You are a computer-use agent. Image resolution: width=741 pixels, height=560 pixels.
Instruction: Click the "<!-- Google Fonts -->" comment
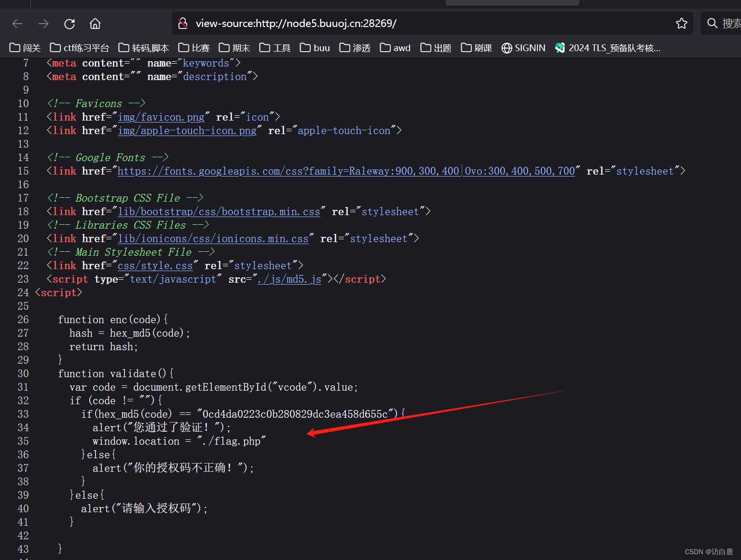(108, 158)
